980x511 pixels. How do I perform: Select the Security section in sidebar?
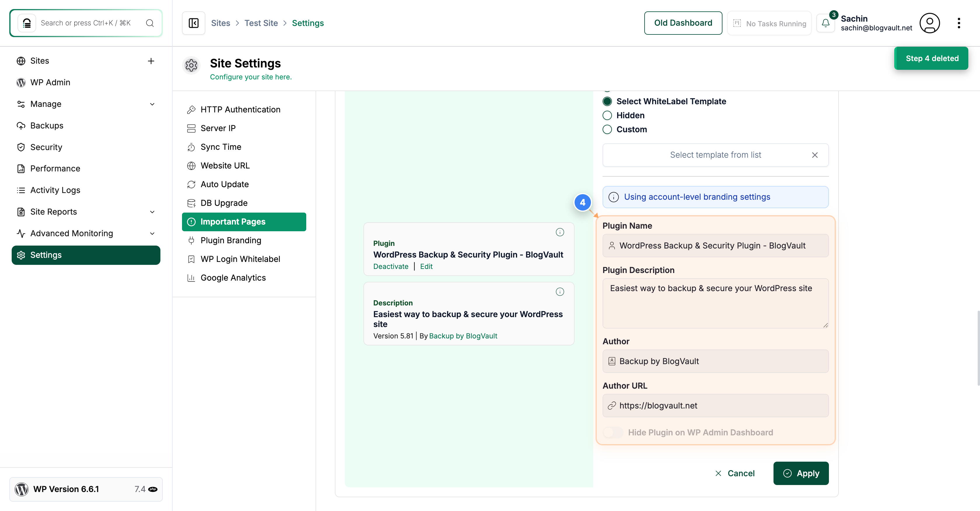coord(46,147)
